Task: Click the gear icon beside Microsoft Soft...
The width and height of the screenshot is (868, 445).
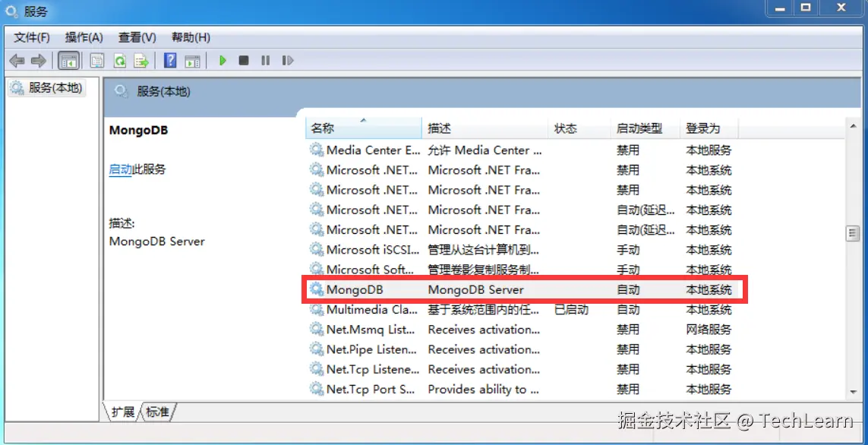Action: coord(317,270)
